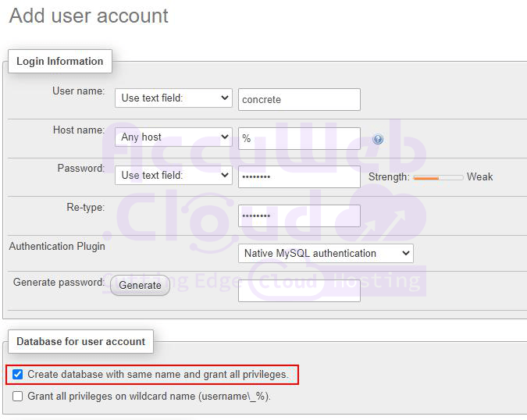The height and width of the screenshot is (420, 527).
Task: Click the 'Weak' strength indicator text
Action: [479, 177]
